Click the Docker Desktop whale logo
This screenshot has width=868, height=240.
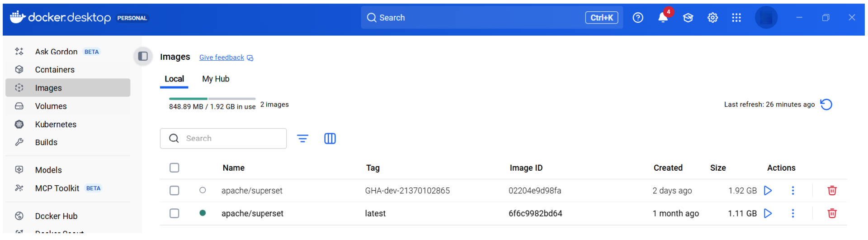click(x=17, y=17)
